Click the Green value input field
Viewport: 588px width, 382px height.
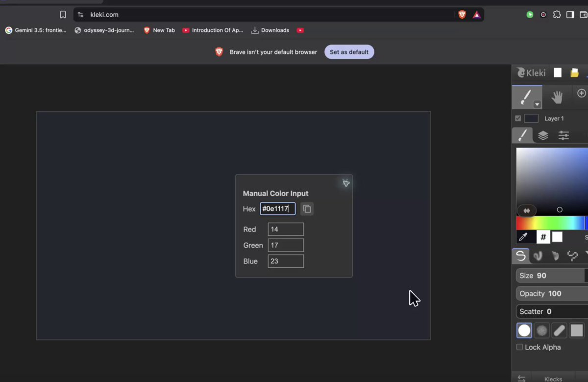point(286,245)
